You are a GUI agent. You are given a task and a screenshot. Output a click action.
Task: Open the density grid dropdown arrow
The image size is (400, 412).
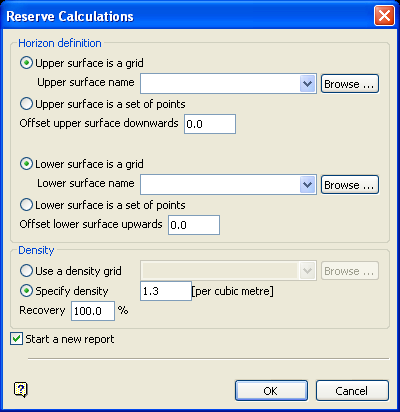tap(307, 271)
